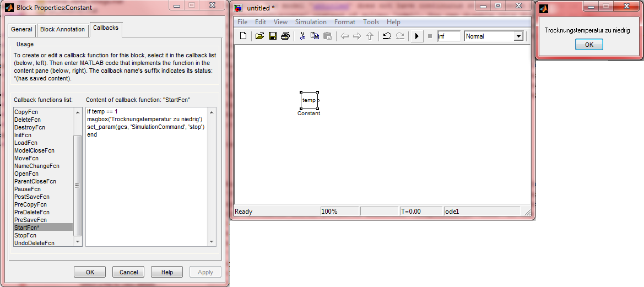Dismiss message box with OK button
The height and width of the screenshot is (287, 644).
tap(589, 45)
